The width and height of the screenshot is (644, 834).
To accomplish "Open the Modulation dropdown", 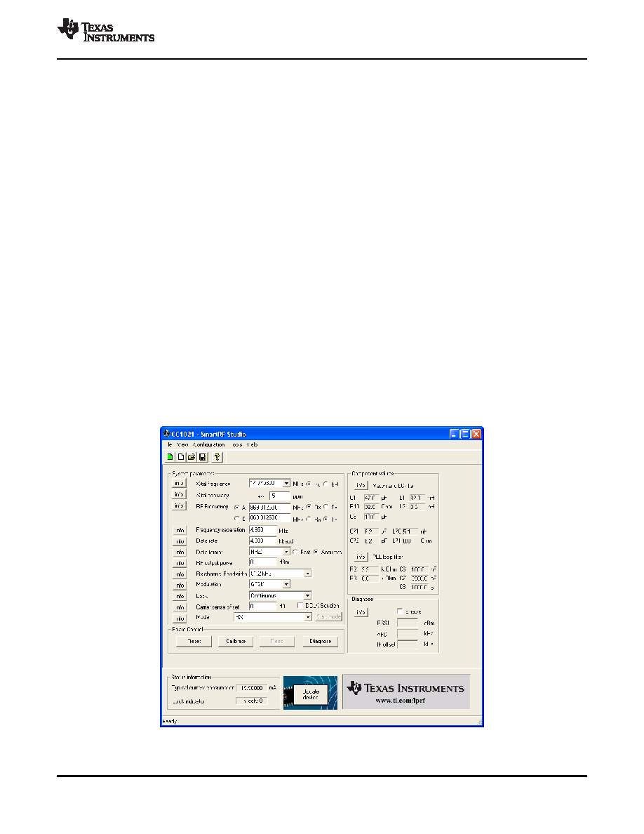I will pyautogui.click(x=286, y=585).
